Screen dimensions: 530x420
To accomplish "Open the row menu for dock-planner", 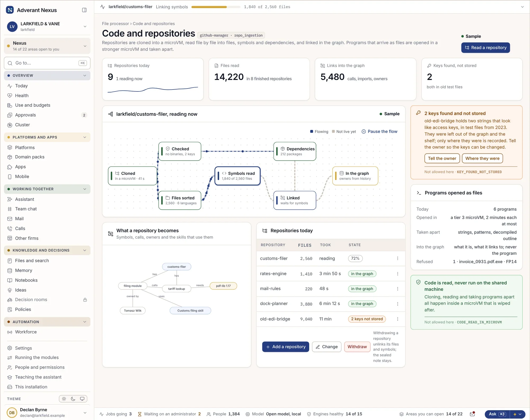I will tap(397, 304).
